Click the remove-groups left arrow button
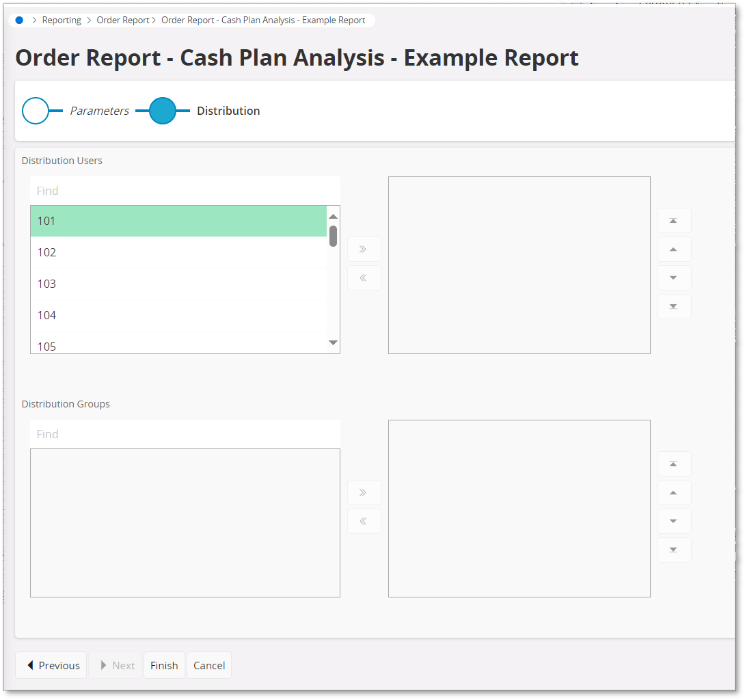 tap(364, 521)
